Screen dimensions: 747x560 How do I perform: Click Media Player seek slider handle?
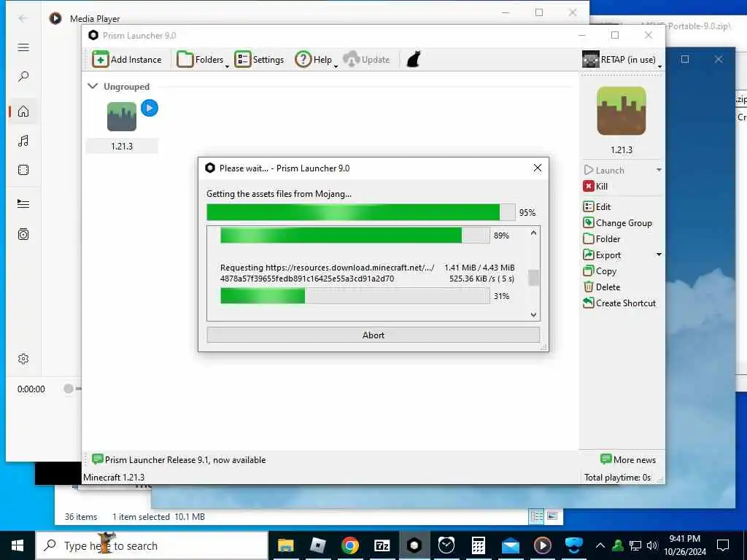click(69, 389)
